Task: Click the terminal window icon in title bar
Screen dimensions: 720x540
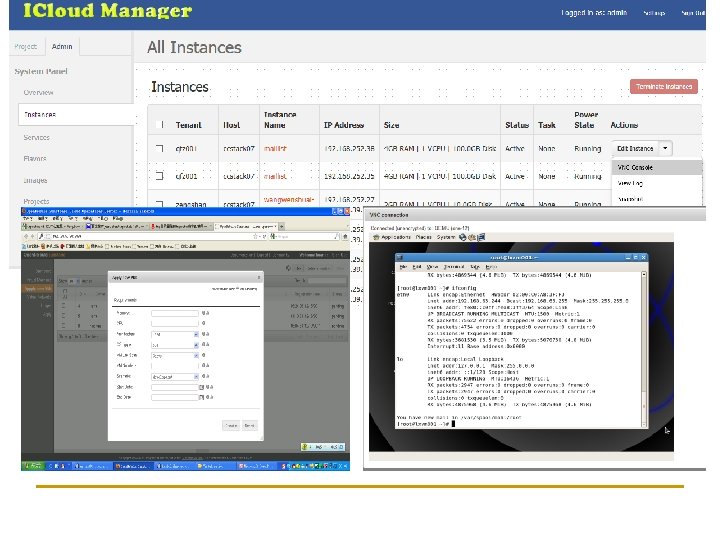Action: (399, 258)
